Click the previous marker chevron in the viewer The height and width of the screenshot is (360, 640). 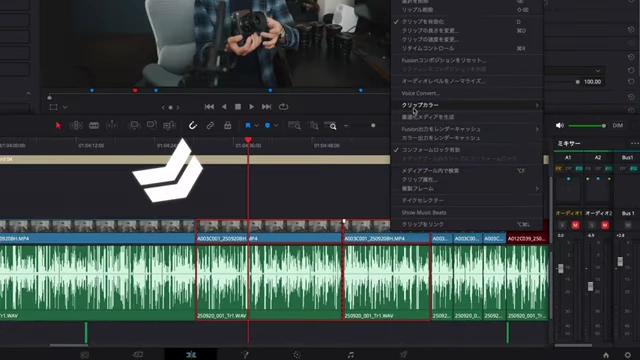pyautogui.click(x=163, y=107)
